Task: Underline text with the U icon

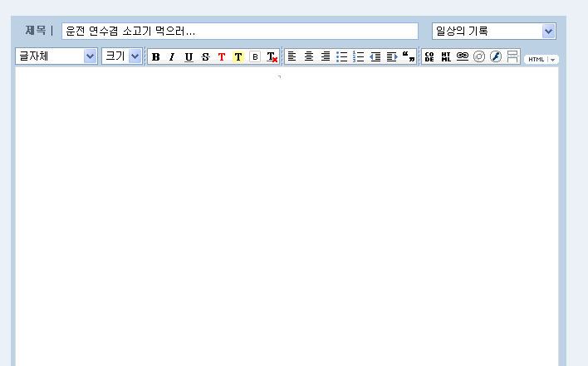Action: coord(189,57)
